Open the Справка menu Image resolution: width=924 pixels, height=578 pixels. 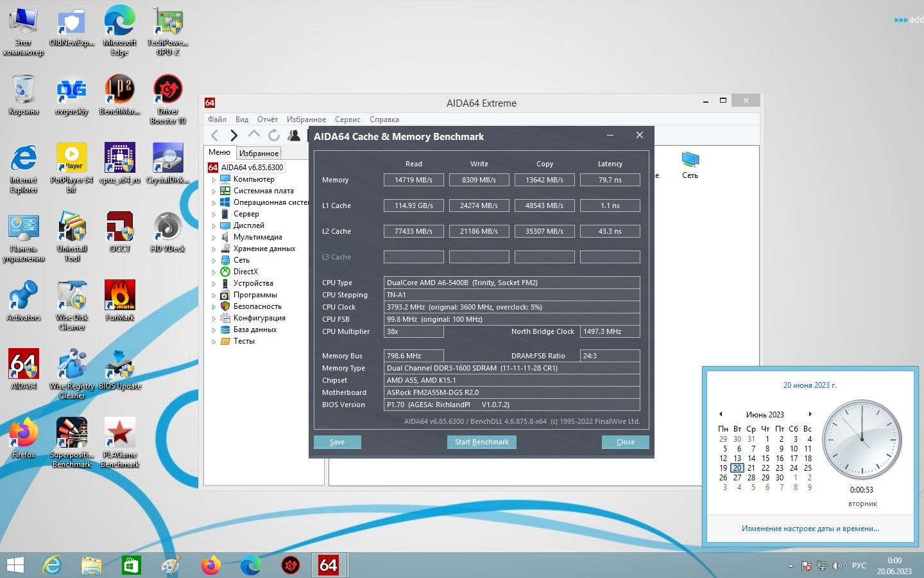[x=384, y=119]
